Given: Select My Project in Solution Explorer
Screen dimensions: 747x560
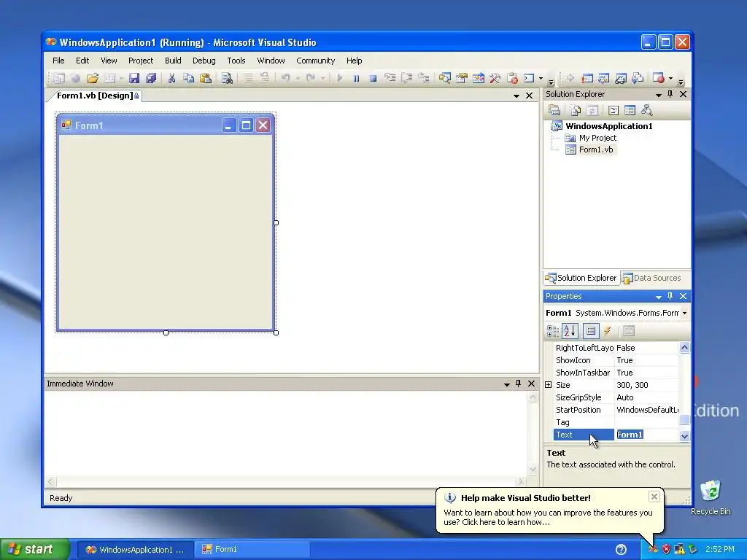Looking at the screenshot, I should pos(591,138).
